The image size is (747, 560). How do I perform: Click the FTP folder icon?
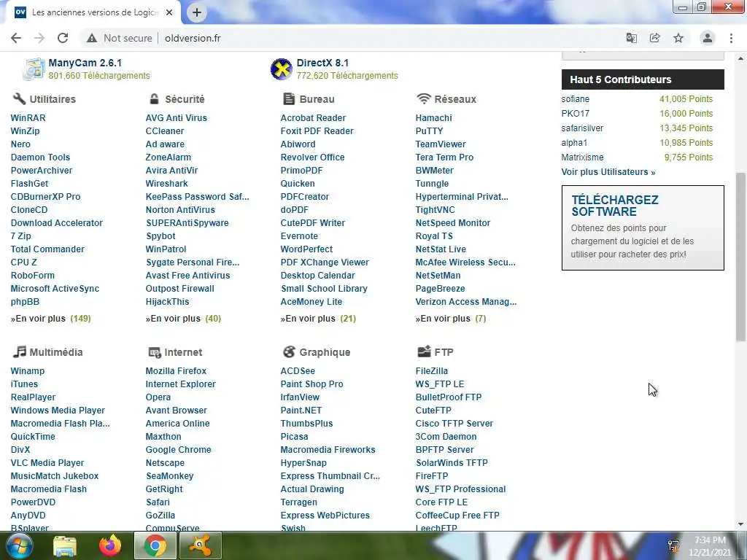click(x=424, y=351)
